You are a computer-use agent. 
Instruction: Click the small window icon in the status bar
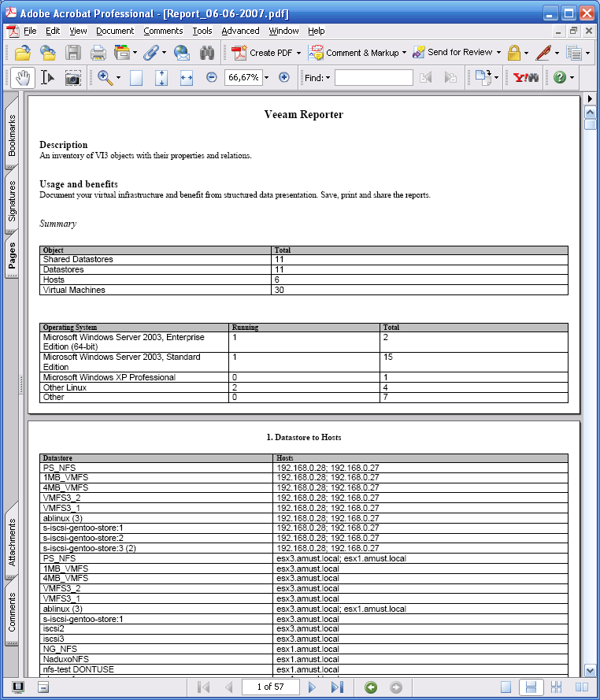43,687
